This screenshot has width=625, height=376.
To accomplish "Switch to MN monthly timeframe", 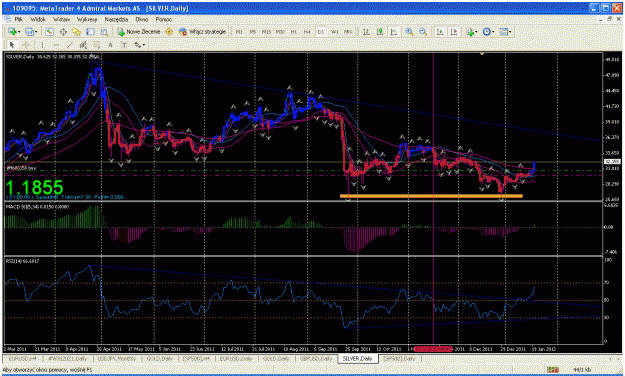I will [x=348, y=31].
